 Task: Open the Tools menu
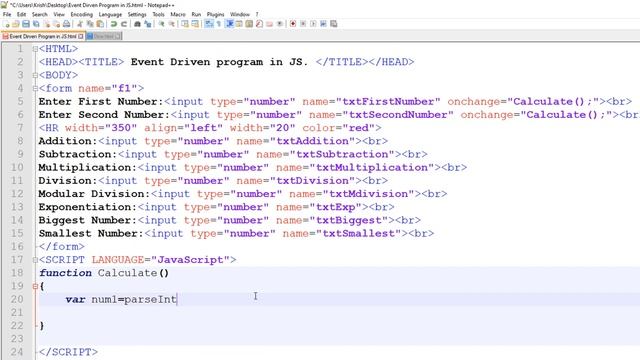coord(158,14)
